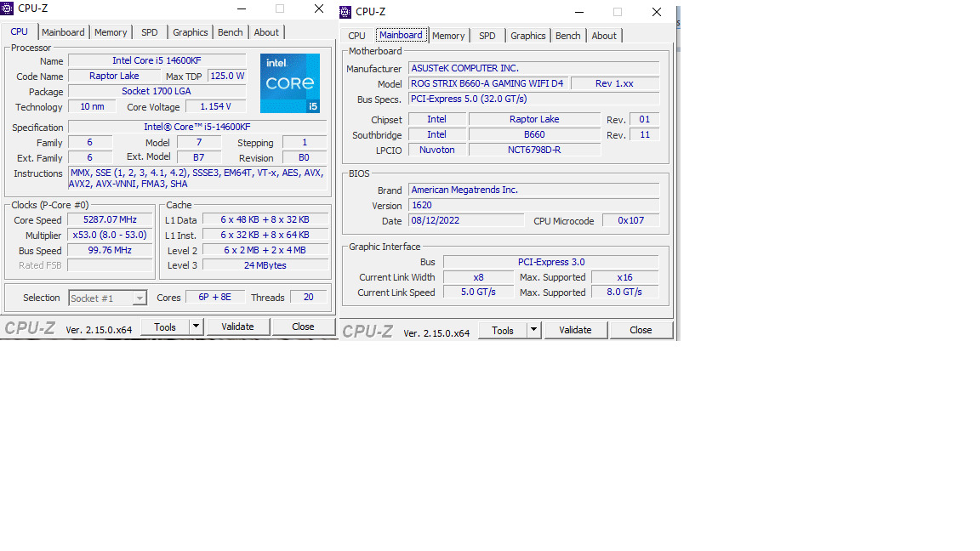The height and width of the screenshot is (551, 980).
Task: Click the CPU-Z app icon in right window title bar
Action: click(x=345, y=12)
